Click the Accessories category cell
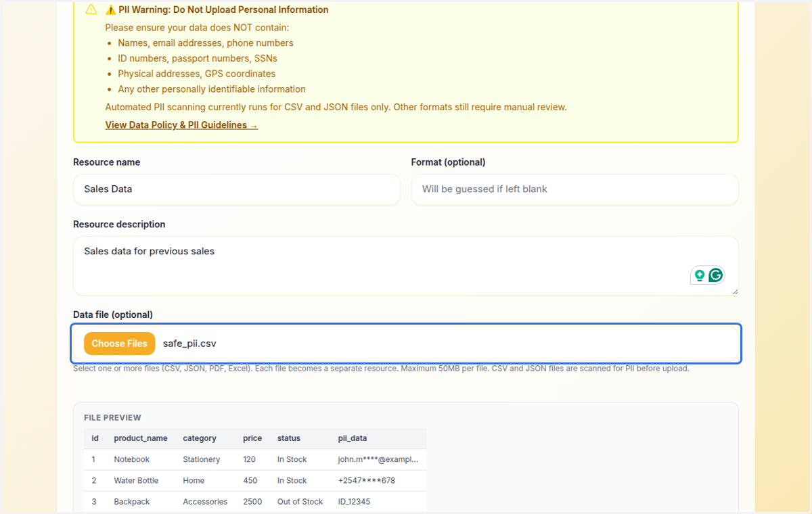Viewport: 812px width, 514px height. pos(205,502)
